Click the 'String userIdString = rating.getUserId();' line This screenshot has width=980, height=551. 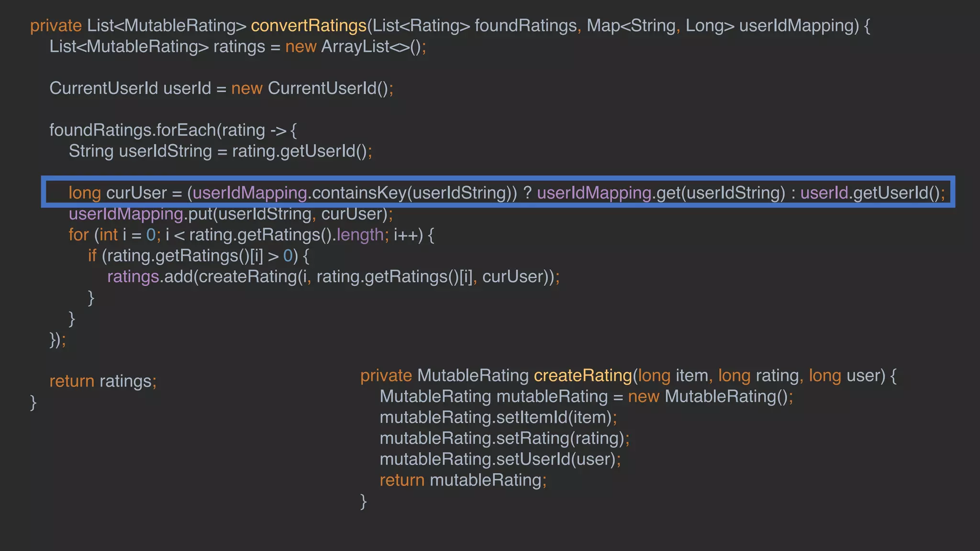point(221,151)
